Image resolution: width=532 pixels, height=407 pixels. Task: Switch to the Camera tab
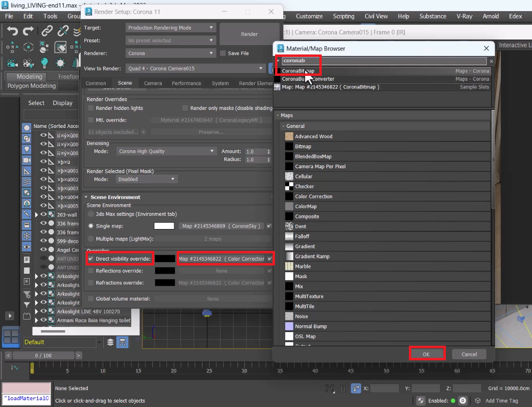[x=153, y=83]
